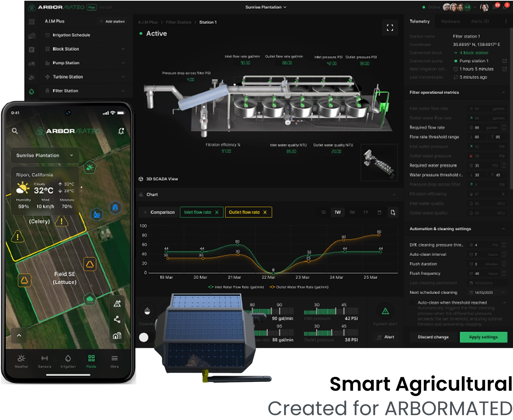Screen dimensions: 513x420
Task: Click the fullscreen expand icon in SCADA view
Action: (x=390, y=28)
